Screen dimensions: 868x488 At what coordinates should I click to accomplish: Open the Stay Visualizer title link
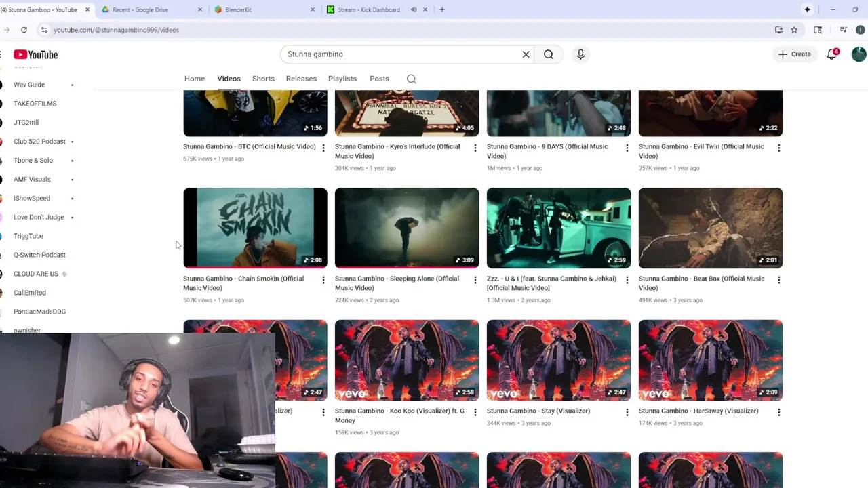click(x=538, y=411)
